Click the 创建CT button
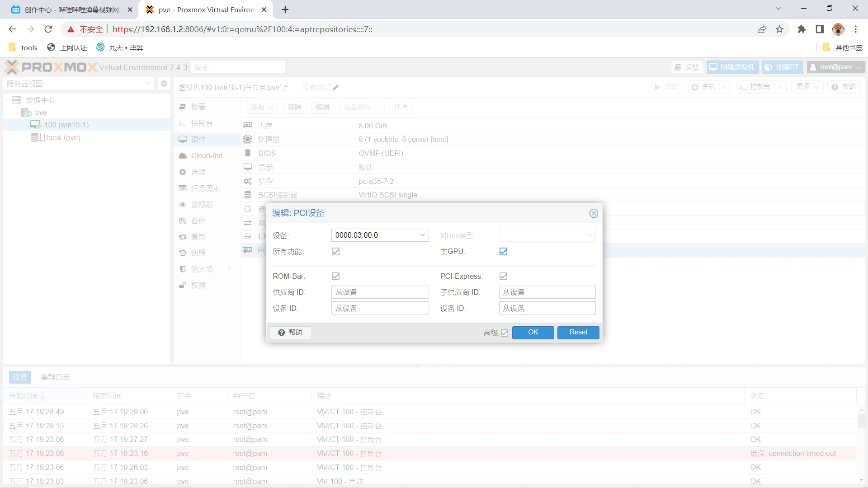The height and width of the screenshot is (488, 868). pyautogui.click(x=783, y=67)
